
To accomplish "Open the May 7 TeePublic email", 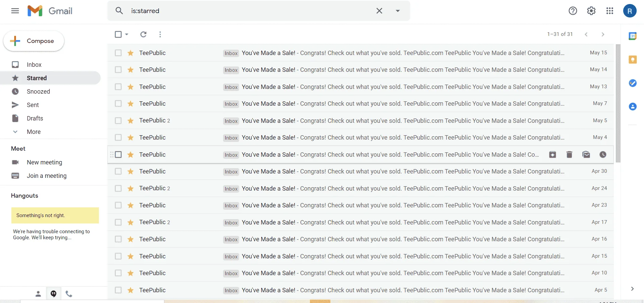I will click(361, 103).
